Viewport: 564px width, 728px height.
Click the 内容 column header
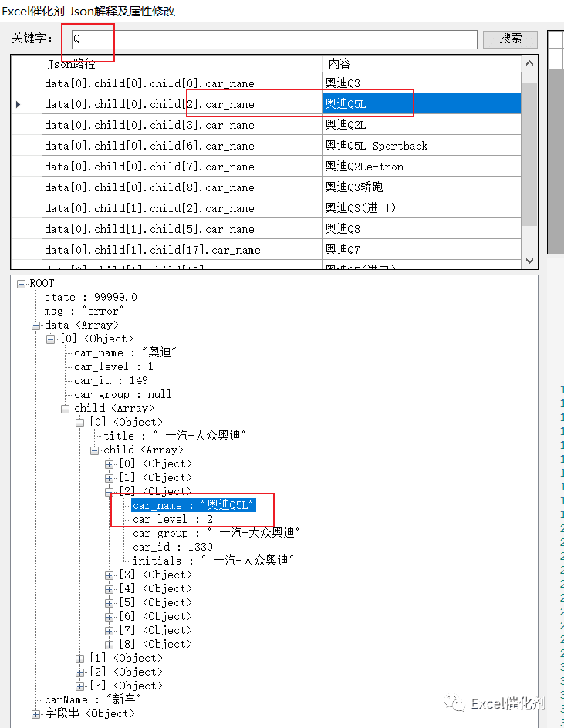pos(421,63)
